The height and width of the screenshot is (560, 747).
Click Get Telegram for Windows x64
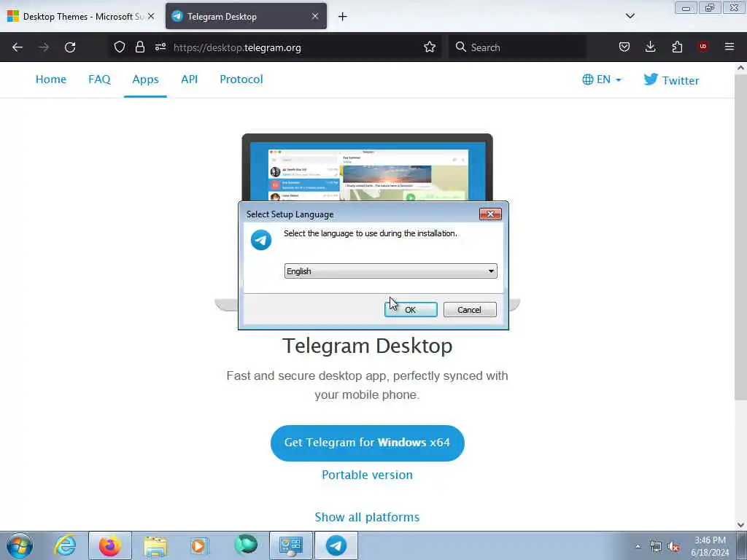(368, 443)
